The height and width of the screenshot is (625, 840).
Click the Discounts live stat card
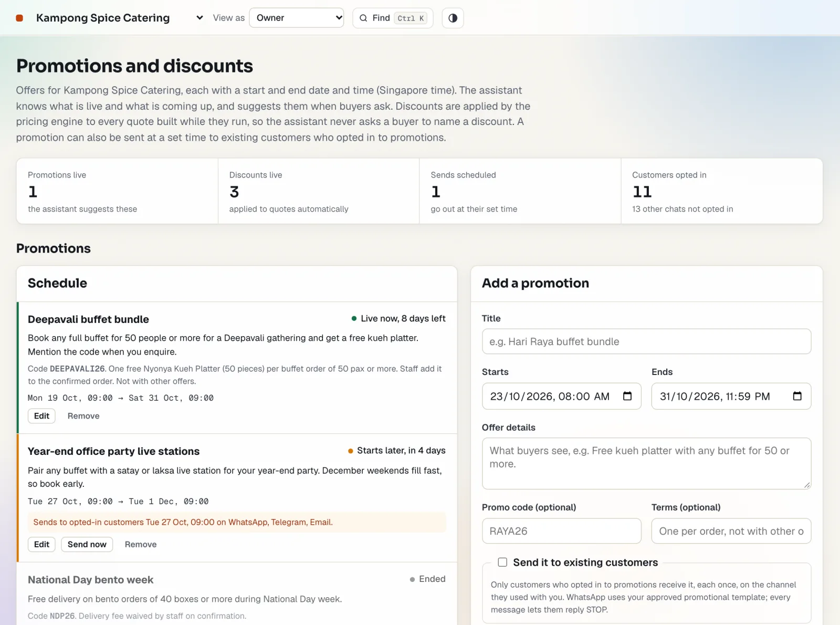pos(319,191)
